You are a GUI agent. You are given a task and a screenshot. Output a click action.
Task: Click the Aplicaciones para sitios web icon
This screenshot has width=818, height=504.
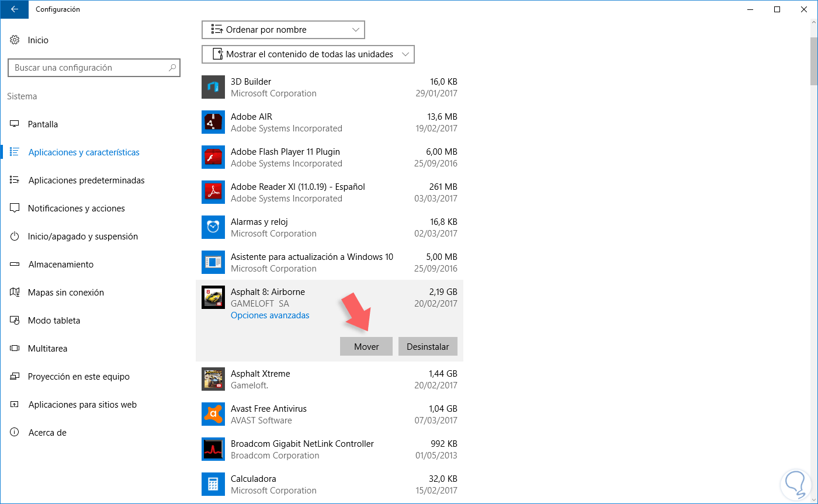tap(15, 405)
